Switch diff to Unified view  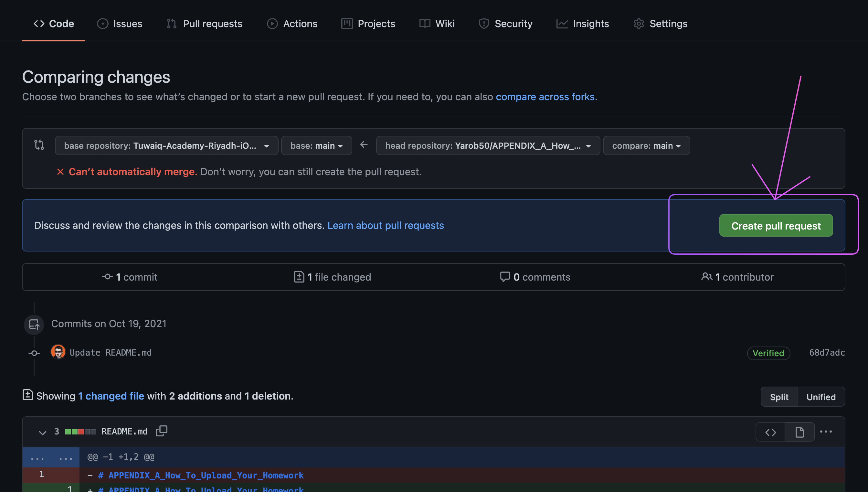coord(821,397)
